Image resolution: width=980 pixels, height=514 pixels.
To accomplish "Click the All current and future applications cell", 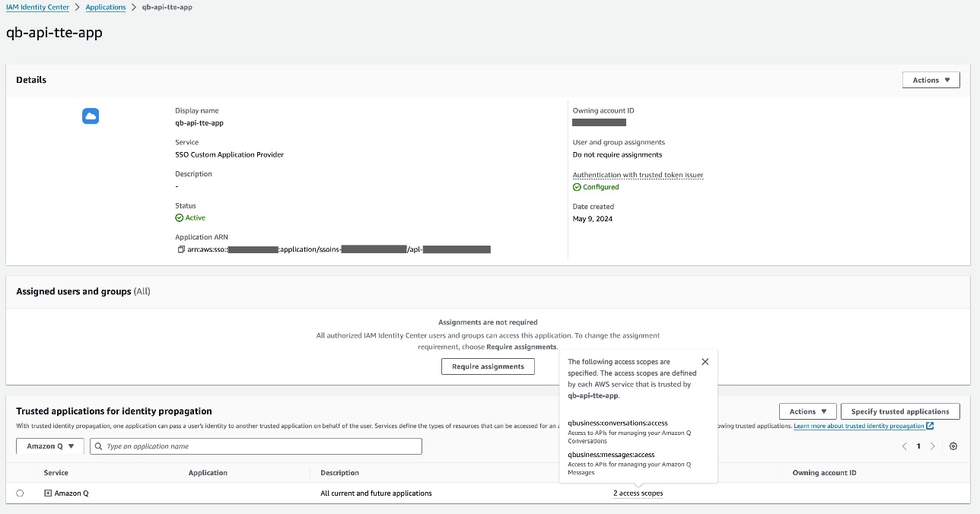I will pos(376,493).
